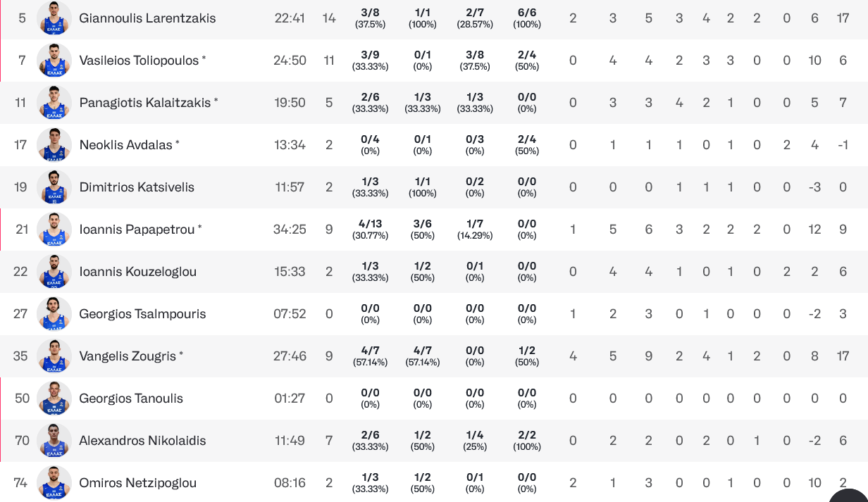Click Vangelis Zougris player photo
The image size is (868, 502).
[54, 356]
